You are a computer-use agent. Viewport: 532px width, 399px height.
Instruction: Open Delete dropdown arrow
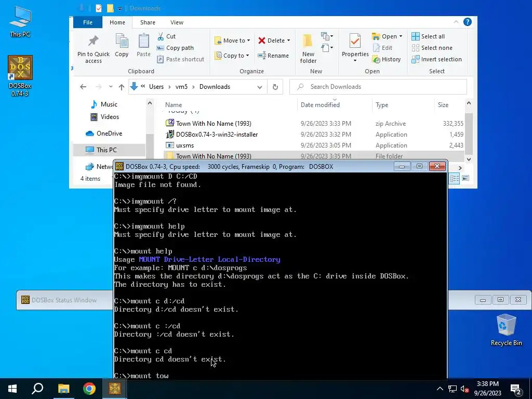pos(288,41)
